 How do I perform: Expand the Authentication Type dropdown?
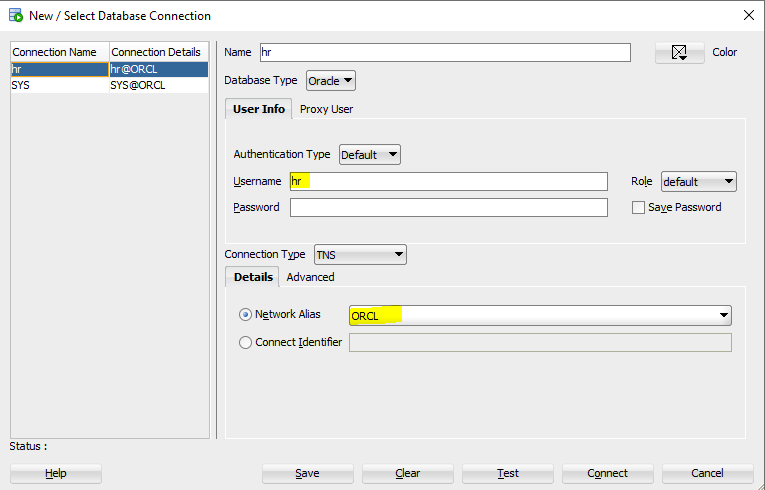pyautogui.click(x=370, y=155)
